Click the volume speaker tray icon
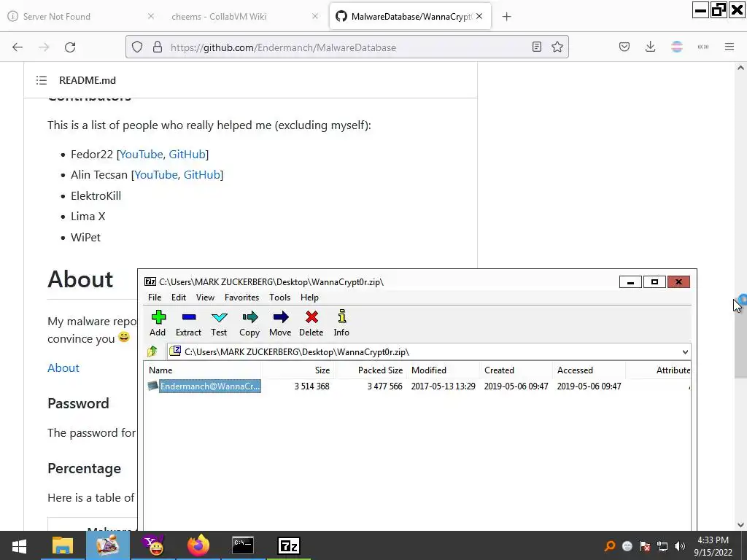Screen dimensions: 747x560 pos(680,546)
